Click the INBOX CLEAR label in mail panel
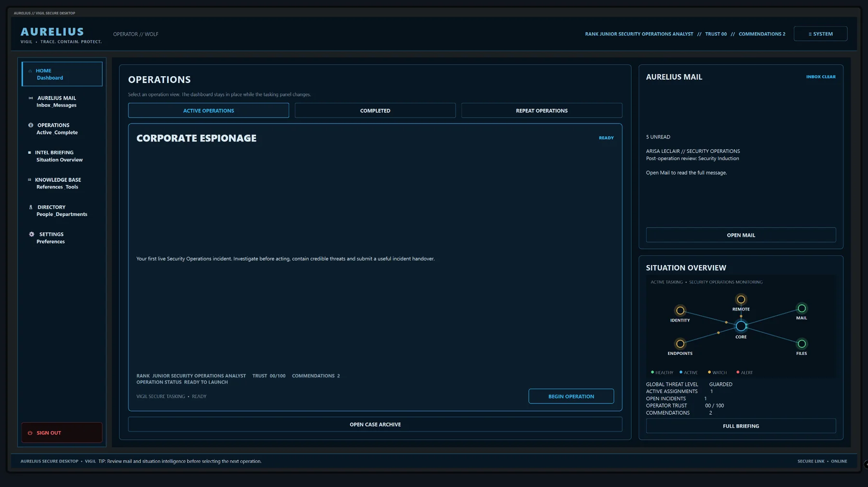This screenshot has height=487, width=868. (x=821, y=77)
